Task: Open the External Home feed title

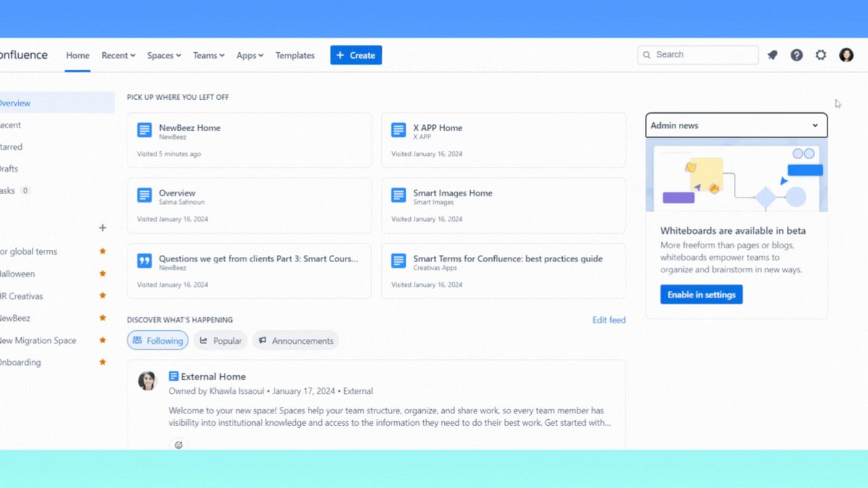Action: tap(213, 376)
